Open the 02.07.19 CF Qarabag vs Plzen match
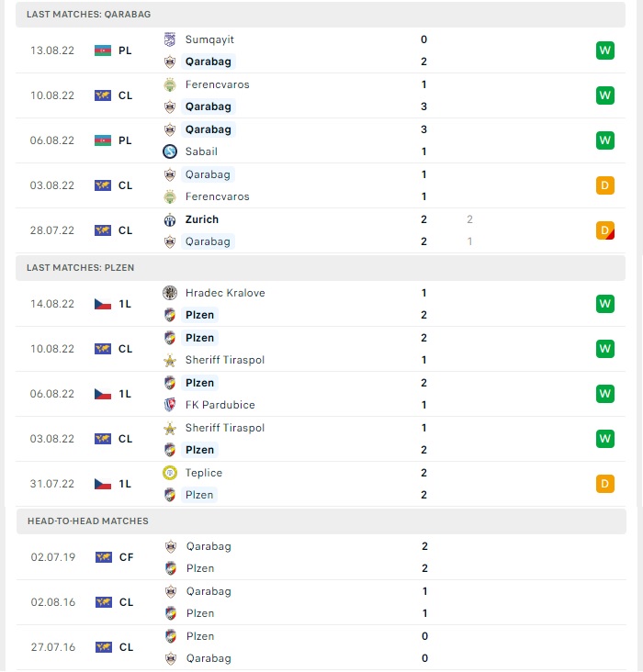Image resolution: width=643 pixels, height=672 pixels. click(x=321, y=557)
